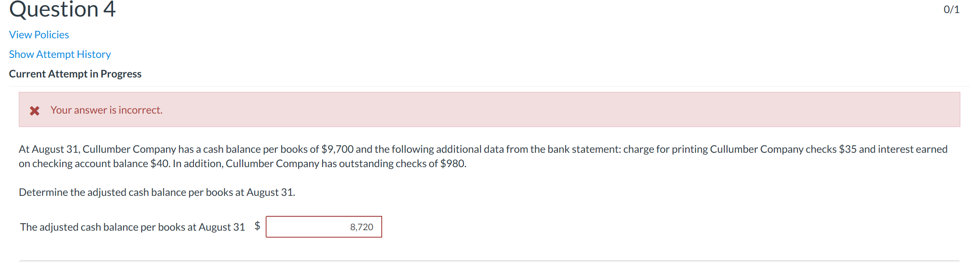The width and height of the screenshot is (980, 262).
Task: Click the Current Attempt in Progress label
Action: click(x=75, y=74)
